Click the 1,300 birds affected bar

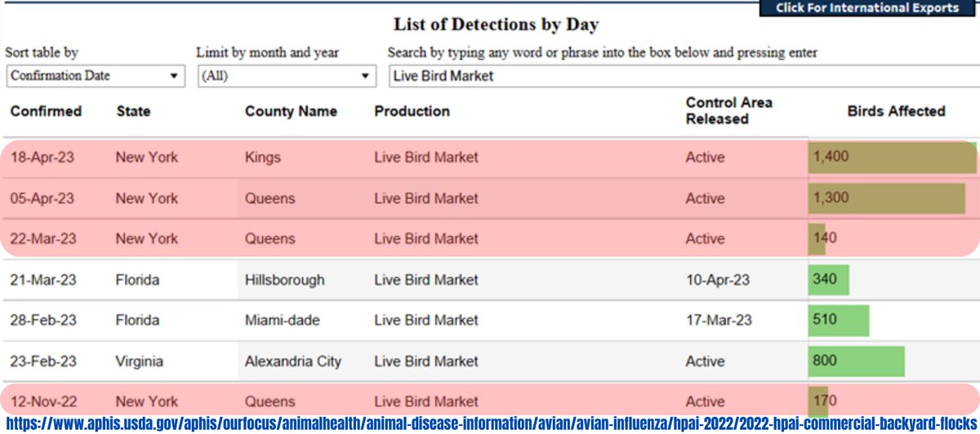pyautogui.click(x=887, y=197)
